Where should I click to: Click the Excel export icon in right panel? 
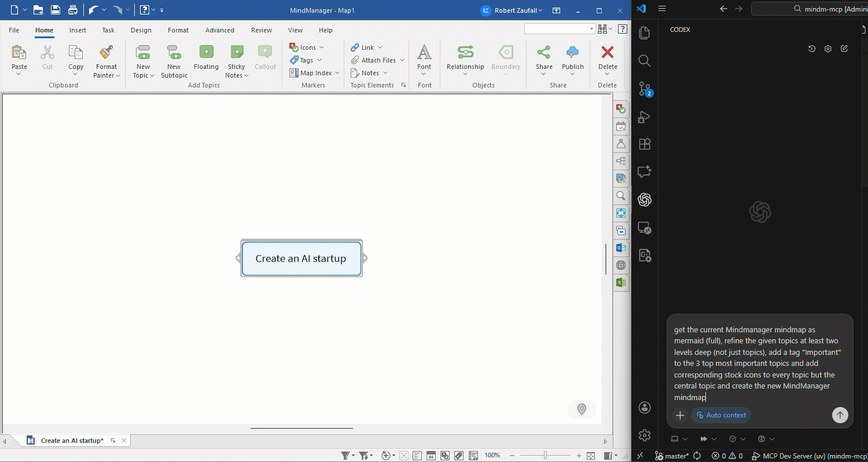[621, 282]
